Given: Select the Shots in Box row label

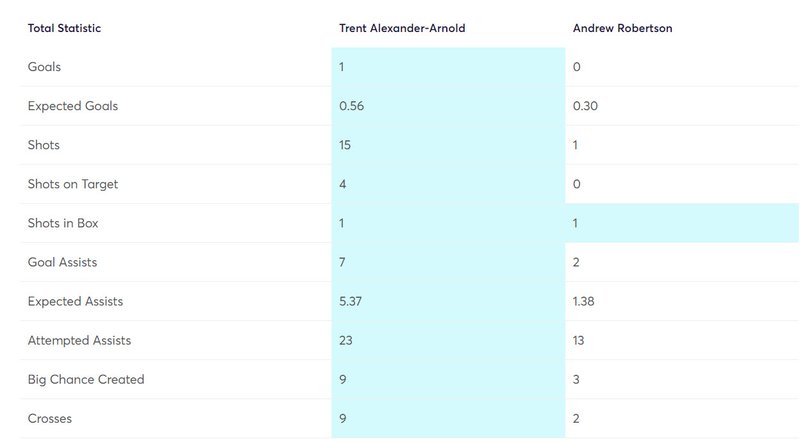Looking at the screenshot, I should coord(63,223).
